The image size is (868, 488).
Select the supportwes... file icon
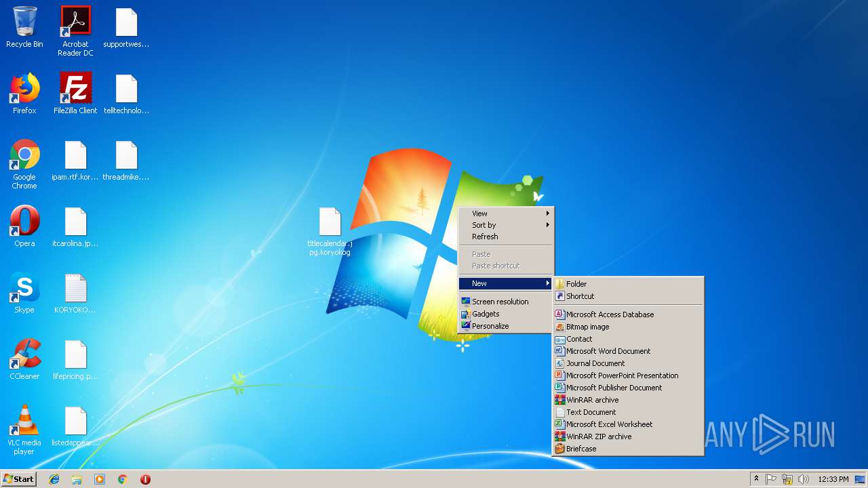pos(126,27)
